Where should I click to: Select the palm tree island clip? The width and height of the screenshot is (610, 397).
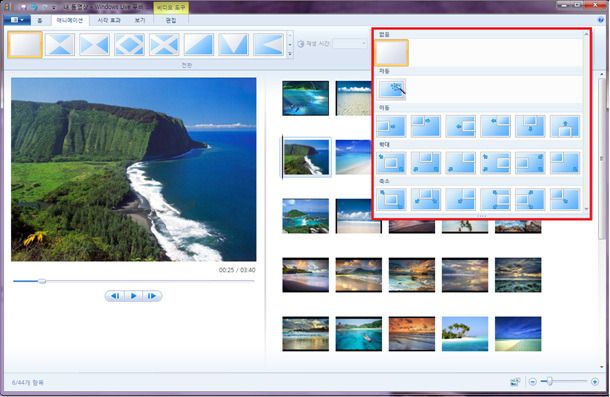[465, 334]
